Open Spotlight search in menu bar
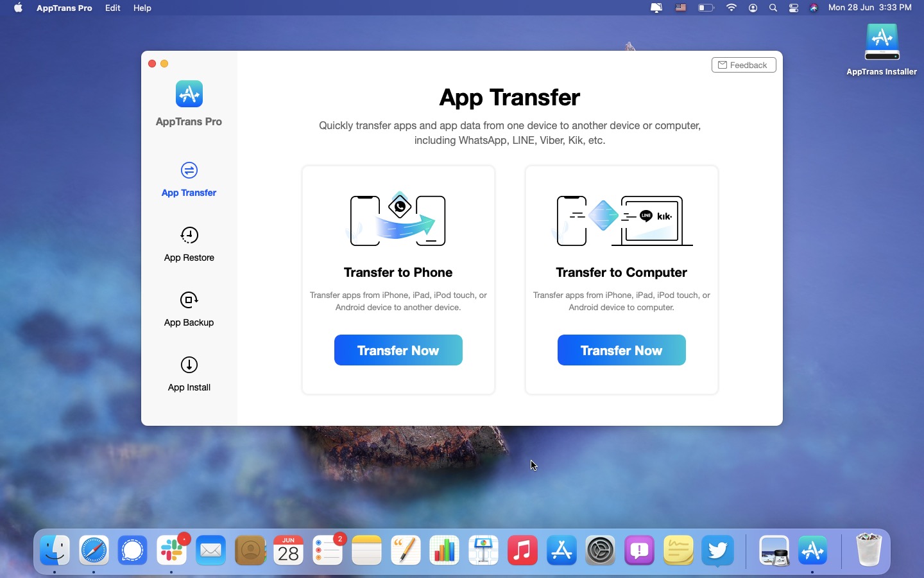This screenshot has height=578, width=924. pos(774,8)
